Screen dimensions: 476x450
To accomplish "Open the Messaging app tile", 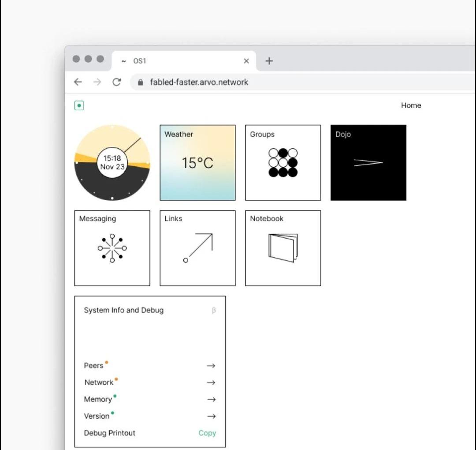I will pyautogui.click(x=112, y=248).
